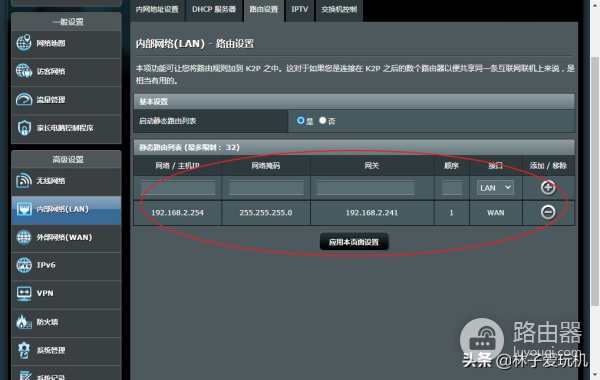
Task: Click the 网络掩码 input field
Action: pyautogui.click(x=266, y=188)
